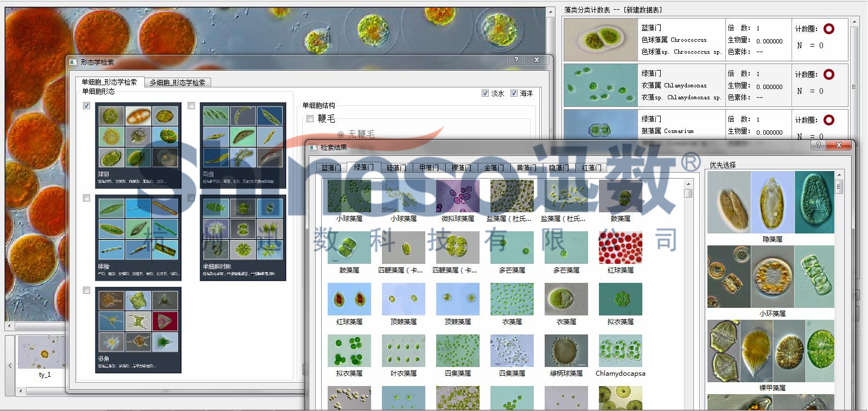
Task: Select the 半细胞对称 morphology image card
Action: 243,238
